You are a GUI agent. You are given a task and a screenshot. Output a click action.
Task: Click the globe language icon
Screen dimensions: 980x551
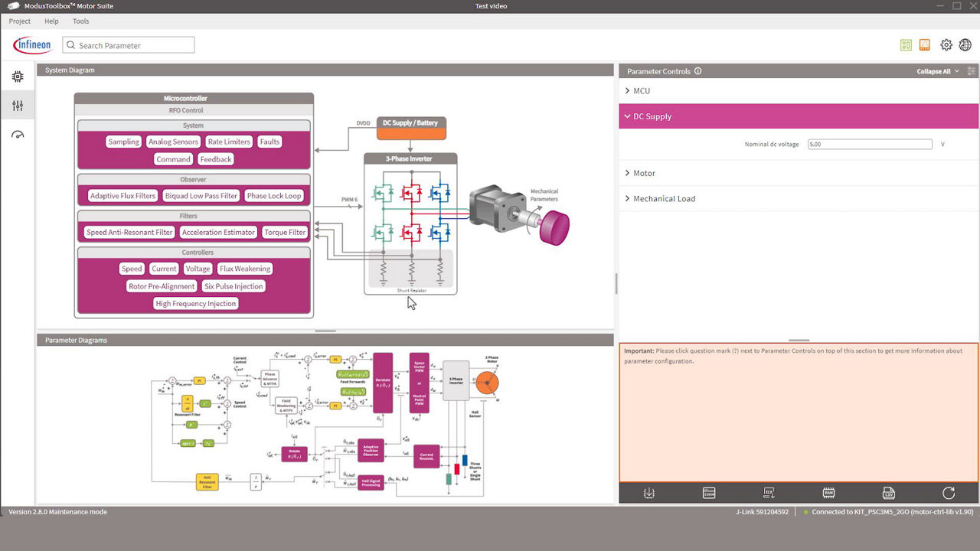pyautogui.click(x=965, y=45)
